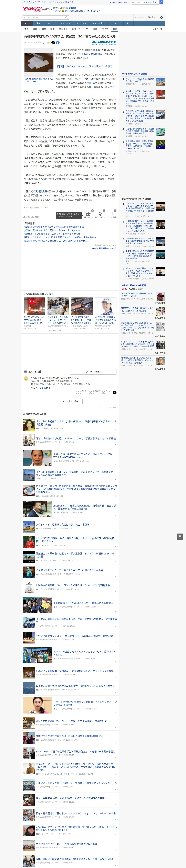Click わかりやすい lightbulb reaction
186x868 pixels.
click(x=100, y=214)
